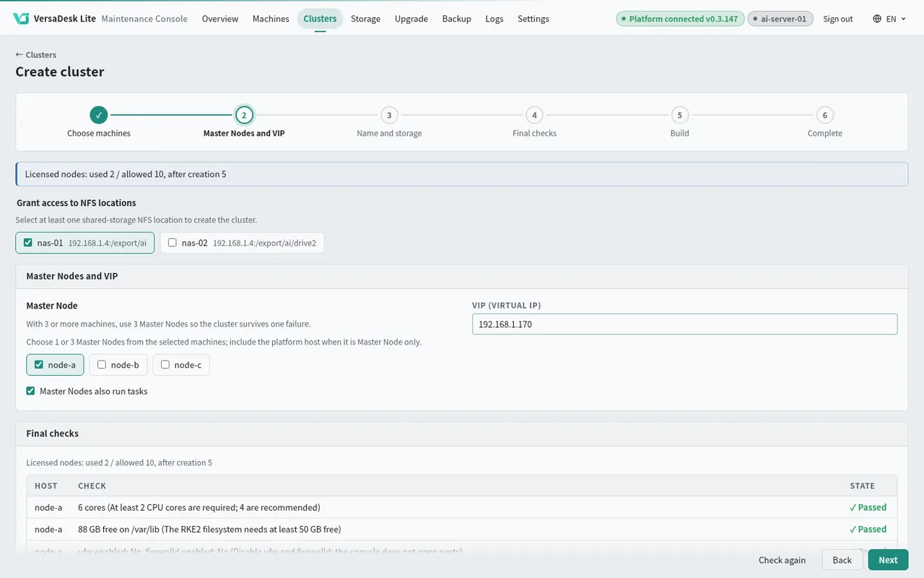This screenshot has height=578, width=924.
Task: Click Passed state for the 88 GB check
Action: (x=868, y=529)
